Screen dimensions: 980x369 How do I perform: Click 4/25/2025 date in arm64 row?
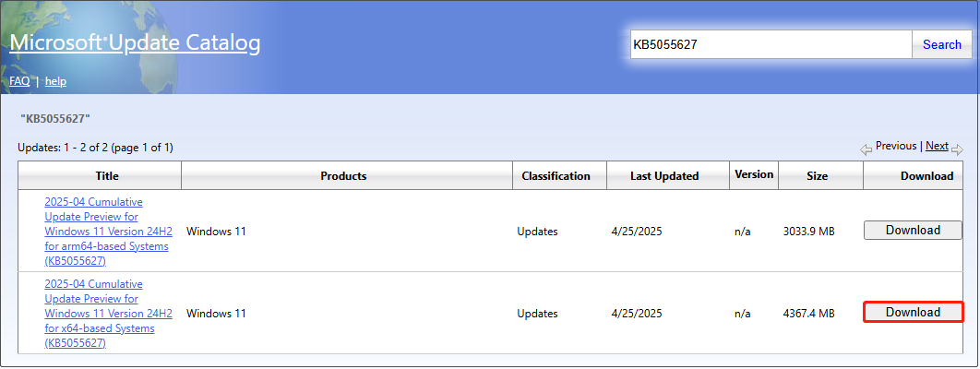point(636,232)
